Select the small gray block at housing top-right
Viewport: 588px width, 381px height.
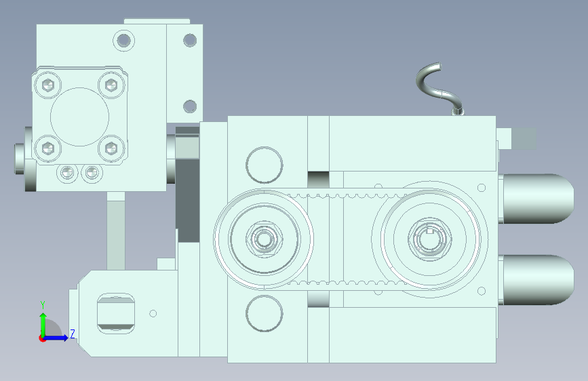click(524, 139)
